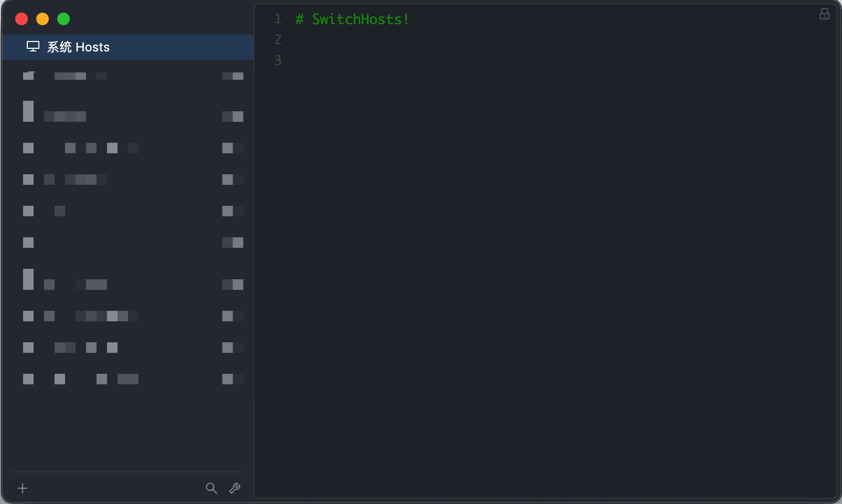Place cursor on editor line 2
This screenshot has width=842, height=504.
click(x=546, y=40)
